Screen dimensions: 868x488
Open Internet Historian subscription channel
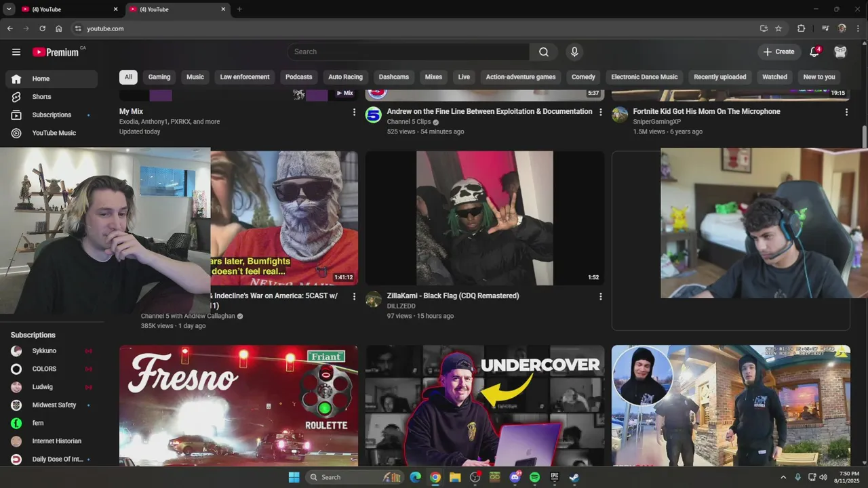point(52,441)
